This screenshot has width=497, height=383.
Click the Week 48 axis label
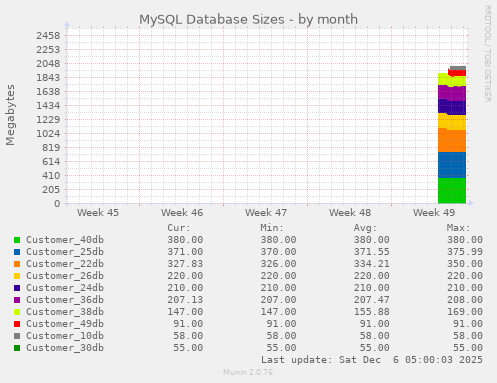pos(350,213)
